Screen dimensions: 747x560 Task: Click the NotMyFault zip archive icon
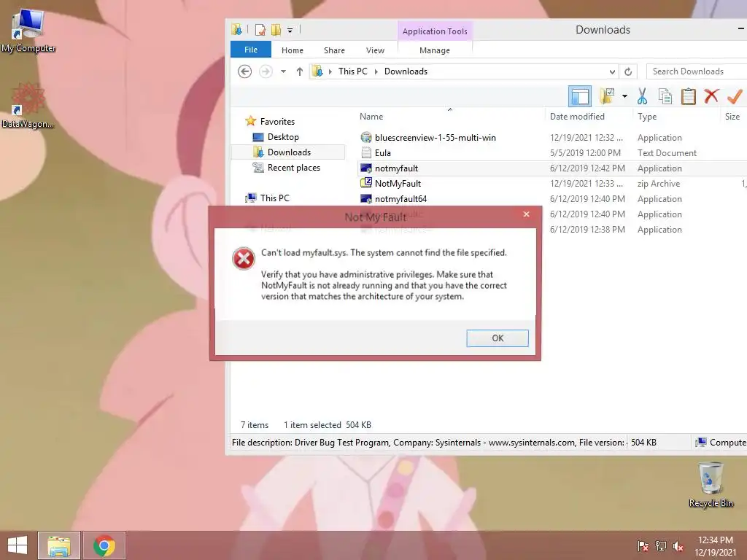tap(366, 183)
